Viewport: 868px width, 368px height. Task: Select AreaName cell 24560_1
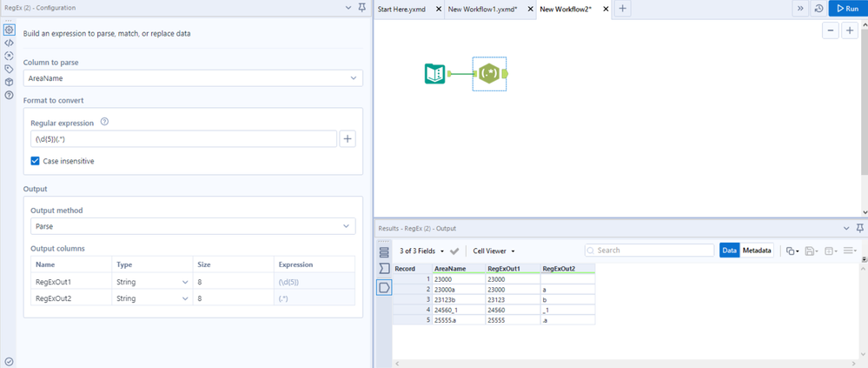459,310
